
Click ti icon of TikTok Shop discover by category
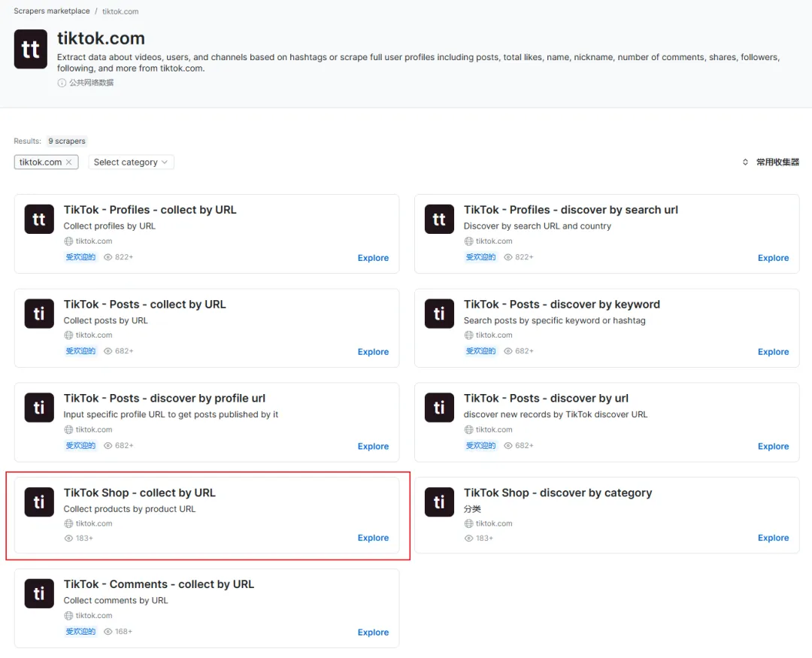coord(439,502)
